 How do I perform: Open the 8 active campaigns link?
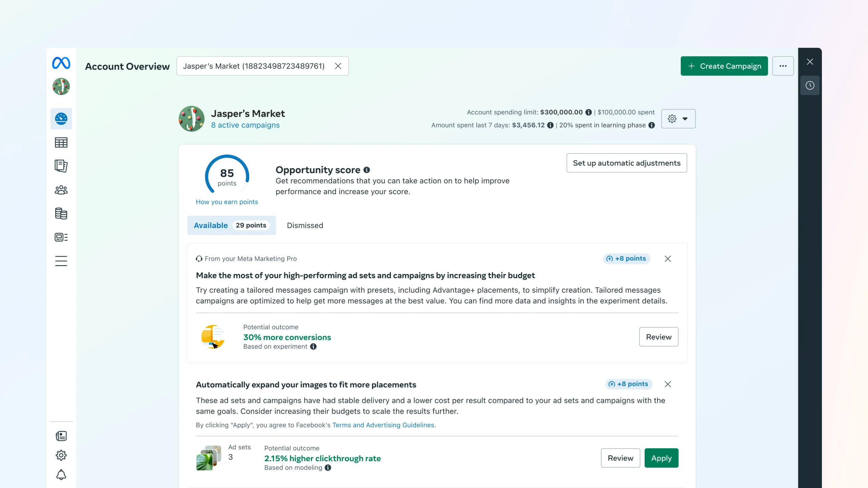(x=245, y=125)
